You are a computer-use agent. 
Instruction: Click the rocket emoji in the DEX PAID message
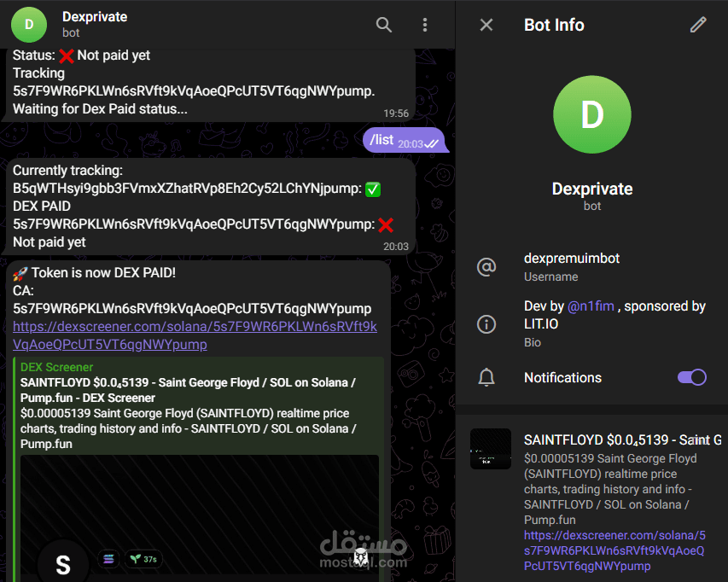[x=20, y=273]
